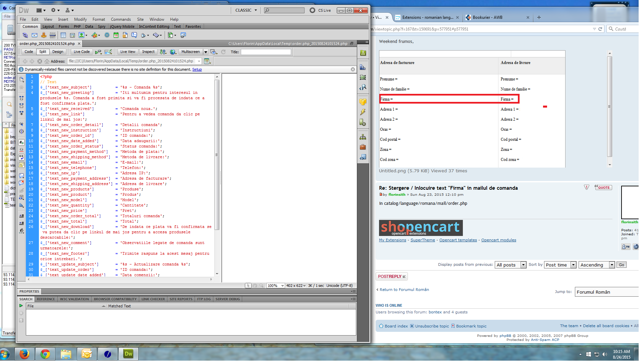644x362 pixels.
Task: Toggle Live View mode
Action: pos(128,52)
